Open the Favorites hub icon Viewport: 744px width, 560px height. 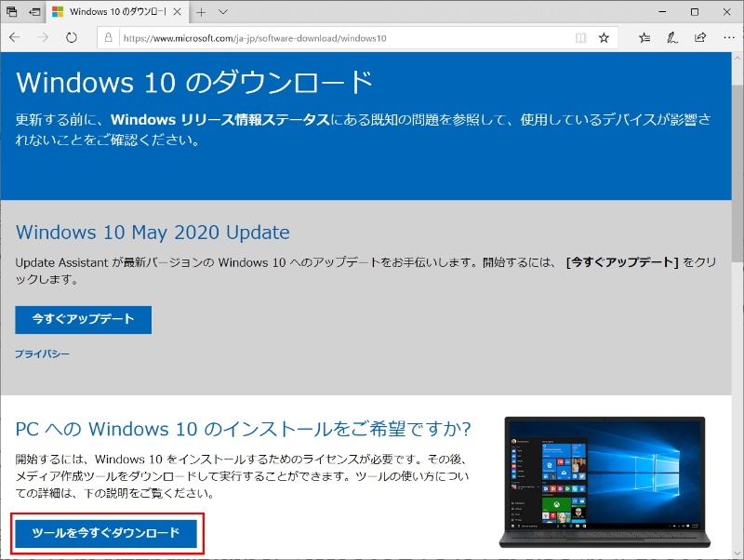pos(644,38)
